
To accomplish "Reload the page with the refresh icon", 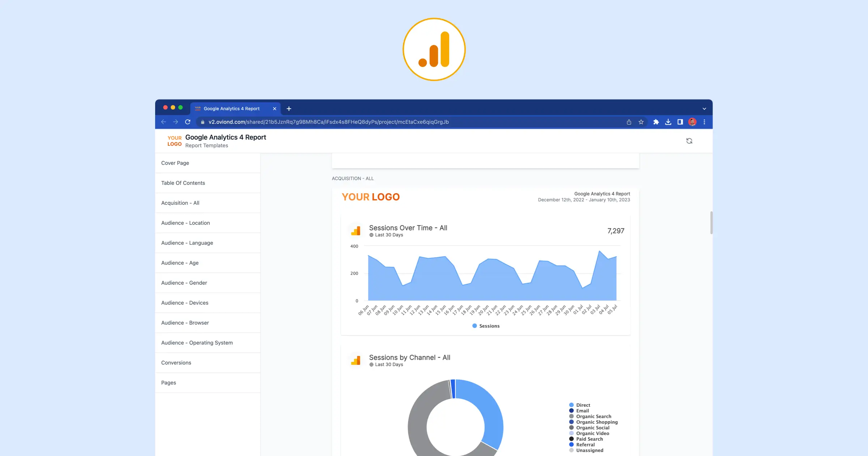I will click(x=188, y=122).
